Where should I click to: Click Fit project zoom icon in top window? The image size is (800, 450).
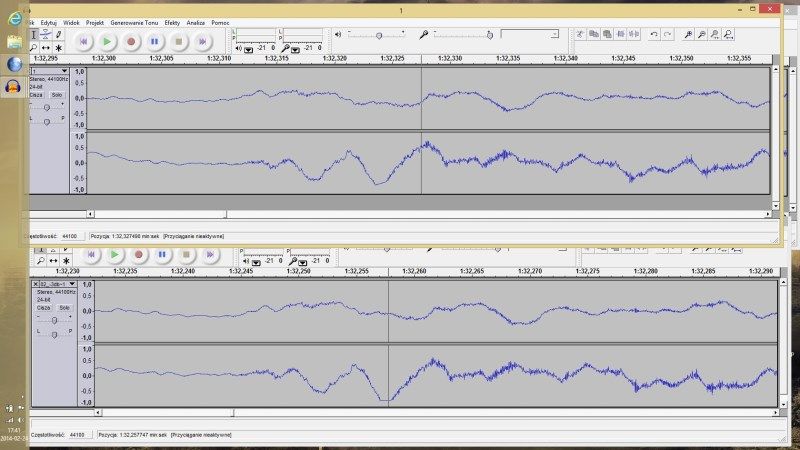(x=728, y=34)
